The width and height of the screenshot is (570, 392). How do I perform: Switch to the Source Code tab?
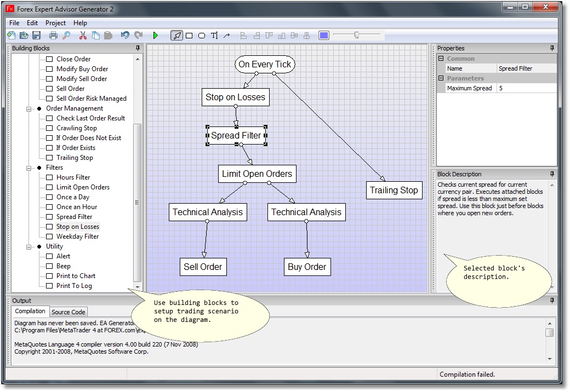(69, 312)
